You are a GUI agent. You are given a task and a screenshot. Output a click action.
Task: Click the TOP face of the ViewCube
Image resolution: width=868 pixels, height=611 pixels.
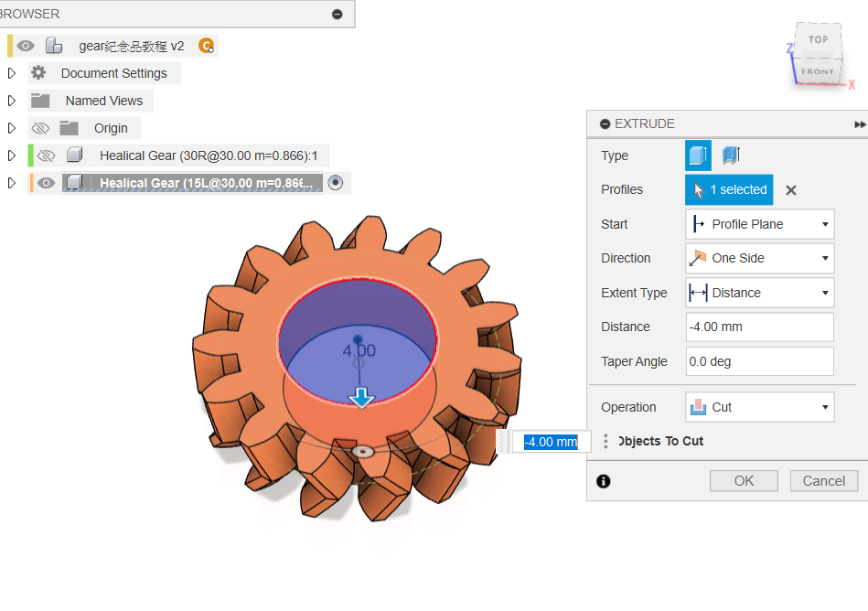click(x=818, y=39)
